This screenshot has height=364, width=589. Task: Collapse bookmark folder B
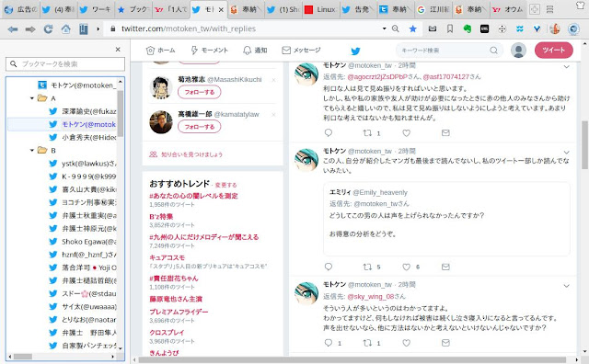(x=32, y=151)
